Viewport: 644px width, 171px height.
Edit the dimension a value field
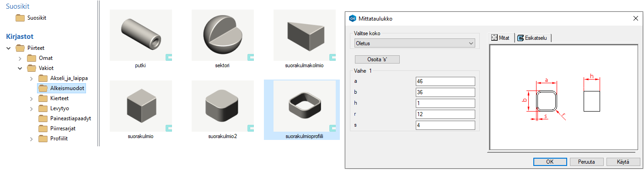[x=445, y=81]
